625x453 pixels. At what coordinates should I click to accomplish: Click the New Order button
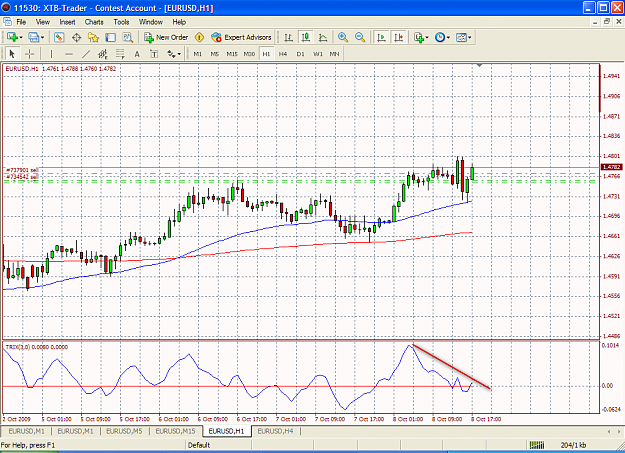(x=166, y=37)
